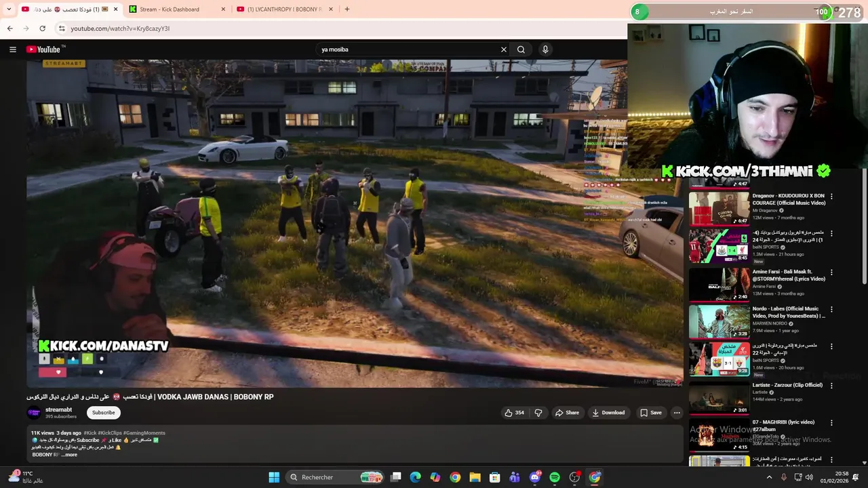Viewport: 868px width, 488px height.
Task: Open the streamabt channel name link
Action: [x=58, y=409]
